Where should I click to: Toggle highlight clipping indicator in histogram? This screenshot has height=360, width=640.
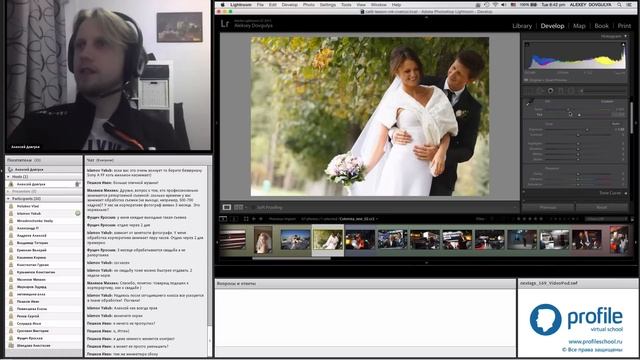coord(623,44)
